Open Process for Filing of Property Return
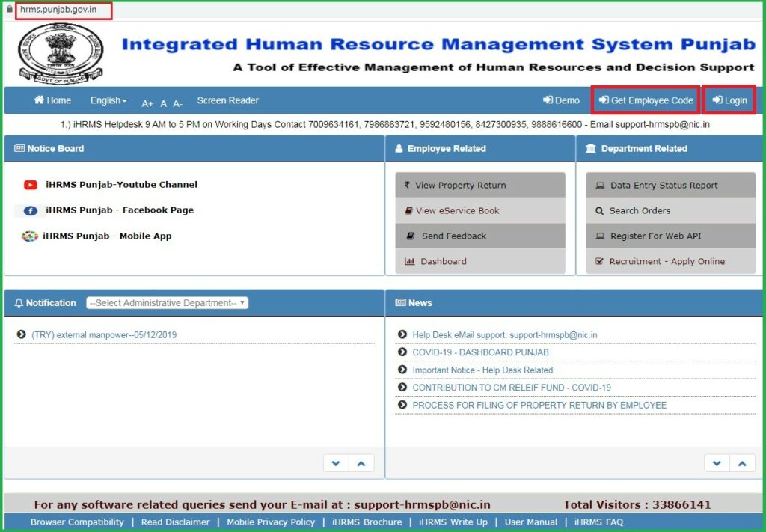The image size is (766, 532). (539, 405)
